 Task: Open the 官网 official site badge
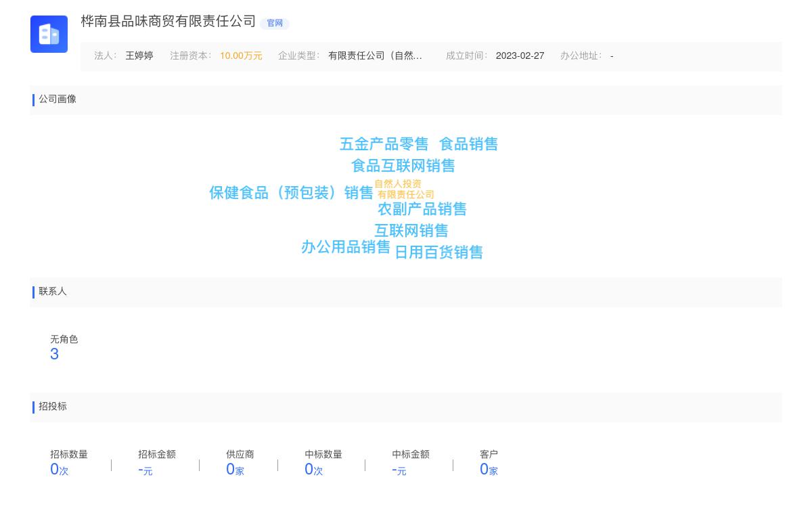tap(275, 23)
